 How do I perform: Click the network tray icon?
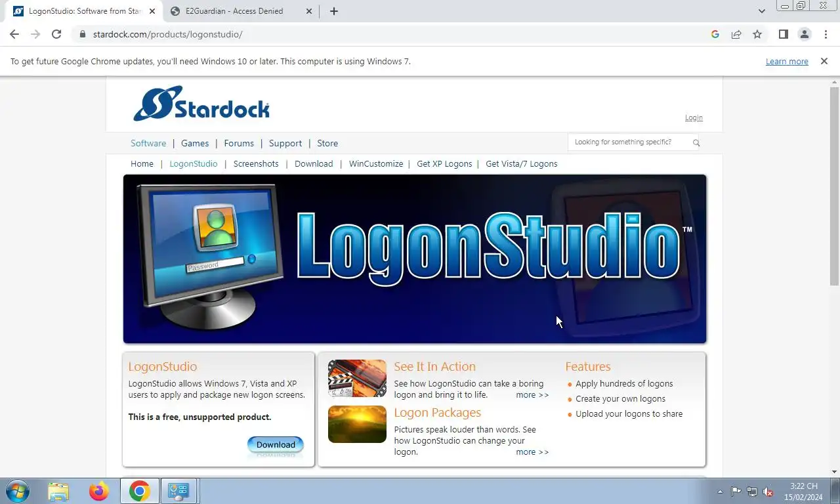(752, 492)
